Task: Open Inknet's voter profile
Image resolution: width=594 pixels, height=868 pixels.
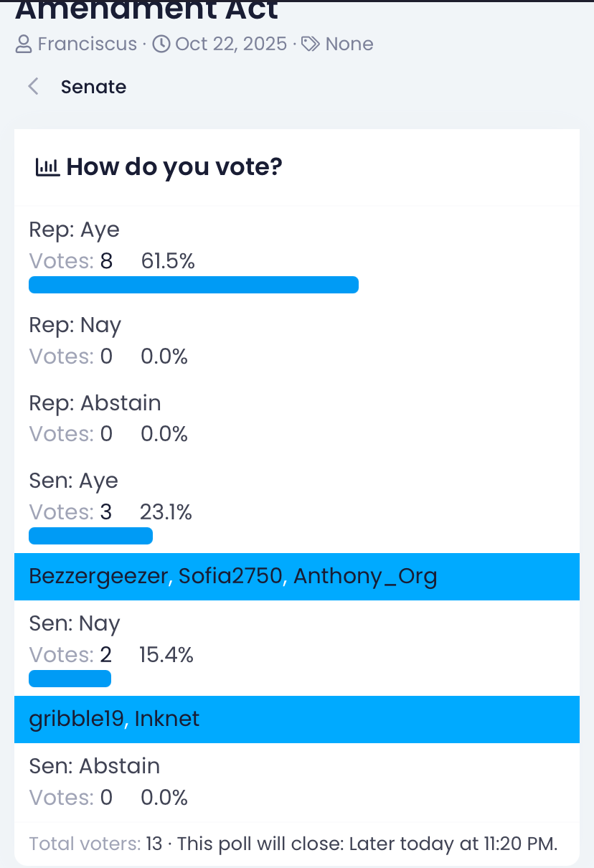Action: pyautogui.click(x=167, y=719)
